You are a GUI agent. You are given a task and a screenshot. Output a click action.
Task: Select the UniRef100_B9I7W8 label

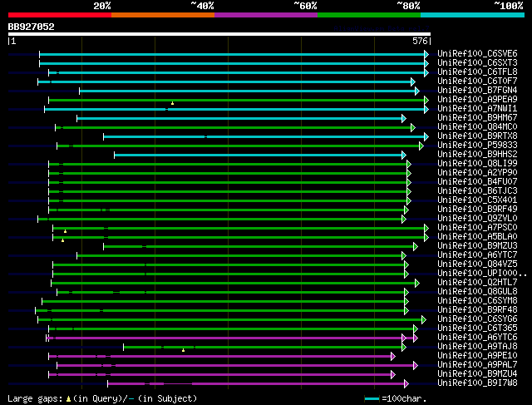point(477,383)
